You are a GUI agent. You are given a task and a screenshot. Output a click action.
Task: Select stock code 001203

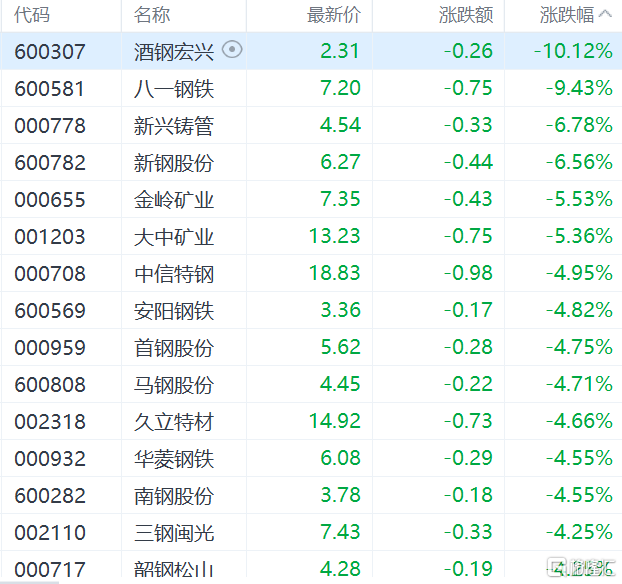pos(50,237)
